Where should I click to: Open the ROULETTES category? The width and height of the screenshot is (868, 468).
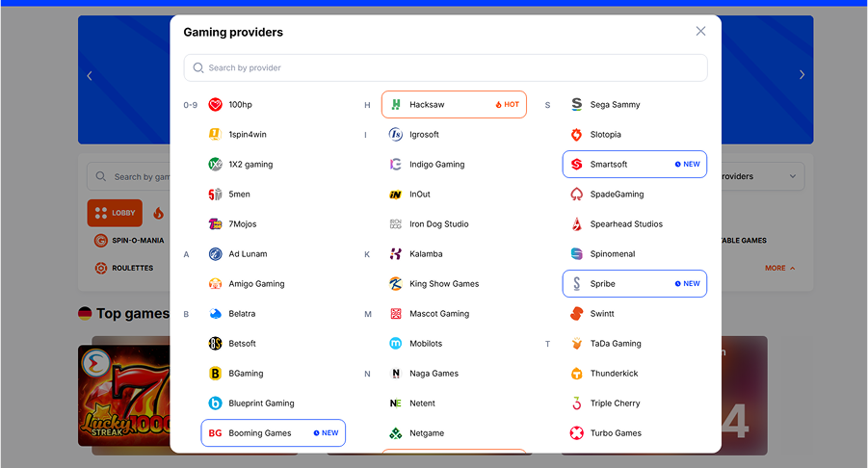tap(124, 269)
